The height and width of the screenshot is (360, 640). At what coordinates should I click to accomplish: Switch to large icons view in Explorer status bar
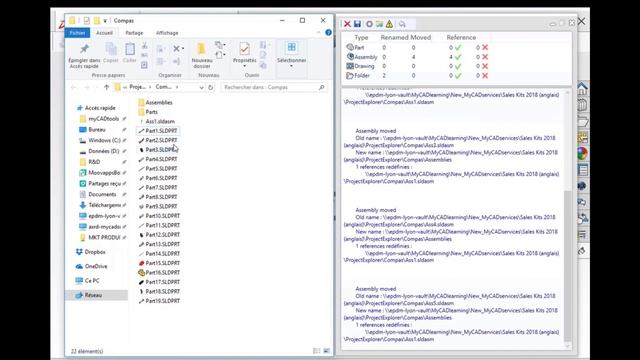(327, 351)
